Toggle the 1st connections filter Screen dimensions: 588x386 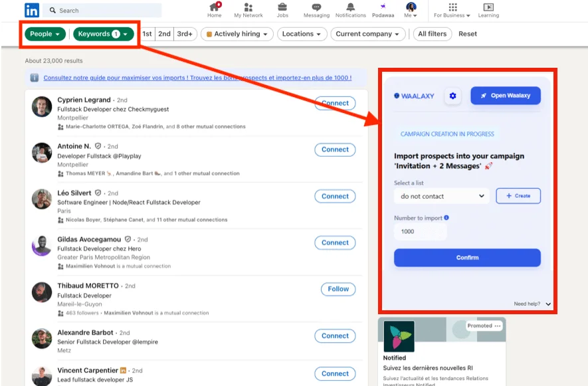point(147,34)
